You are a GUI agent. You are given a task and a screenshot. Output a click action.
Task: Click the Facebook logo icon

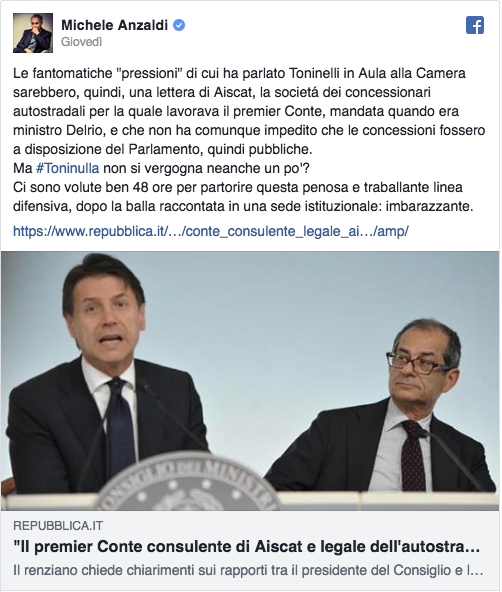click(475, 25)
